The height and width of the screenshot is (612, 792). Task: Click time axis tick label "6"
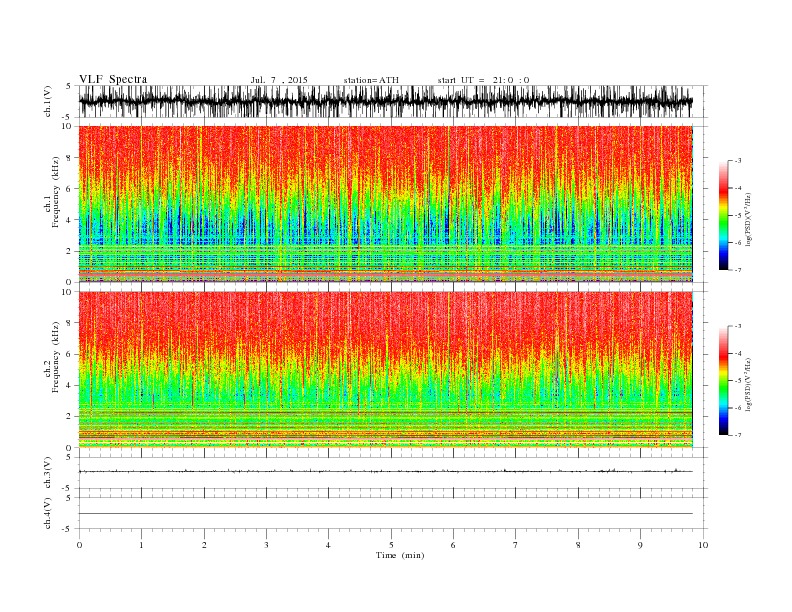pos(453,545)
